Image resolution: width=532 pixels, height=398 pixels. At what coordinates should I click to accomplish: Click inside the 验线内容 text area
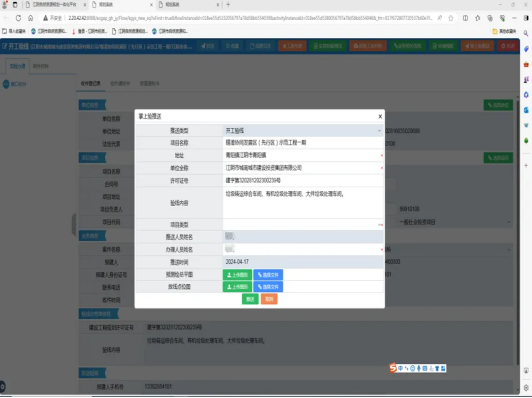(303, 203)
